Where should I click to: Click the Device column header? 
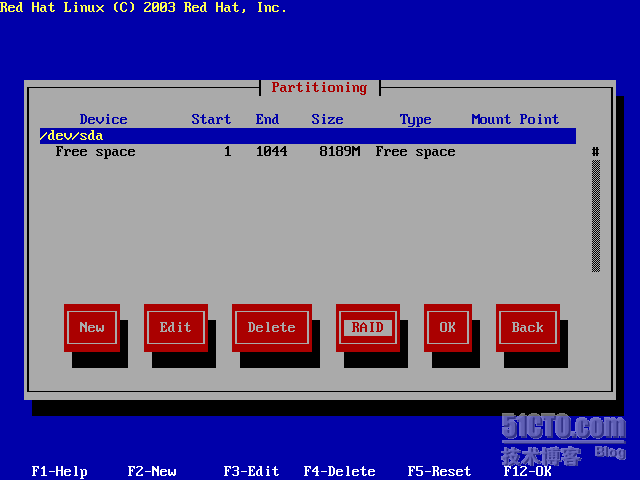(104, 120)
